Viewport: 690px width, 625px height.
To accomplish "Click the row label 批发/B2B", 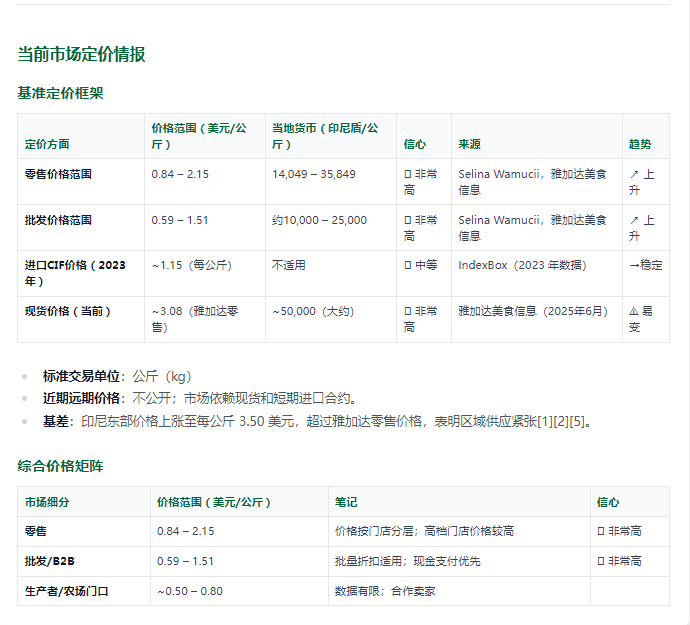I will coord(50,561).
